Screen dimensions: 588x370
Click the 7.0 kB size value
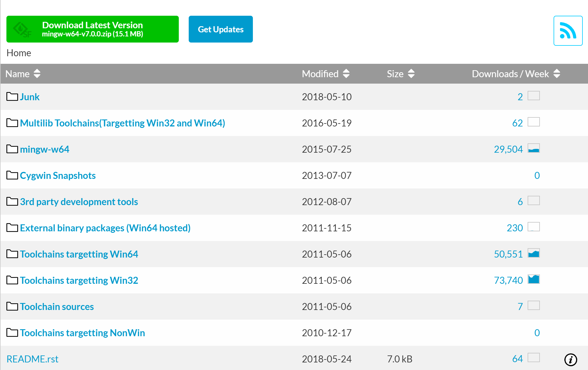click(x=400, y=359)
